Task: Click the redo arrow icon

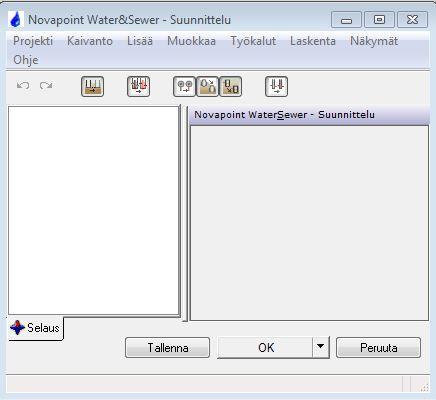Action: pyautogui.click(x=46, y=86)
